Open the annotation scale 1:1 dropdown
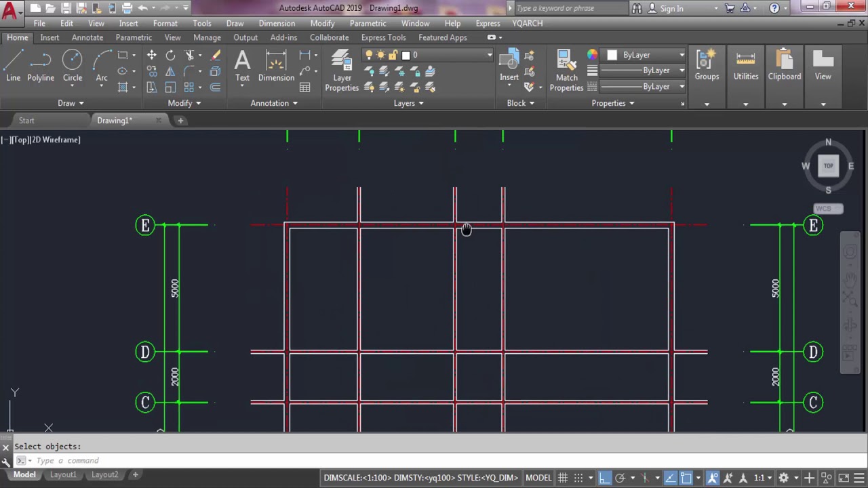868x488 pixels. [762, 478]
